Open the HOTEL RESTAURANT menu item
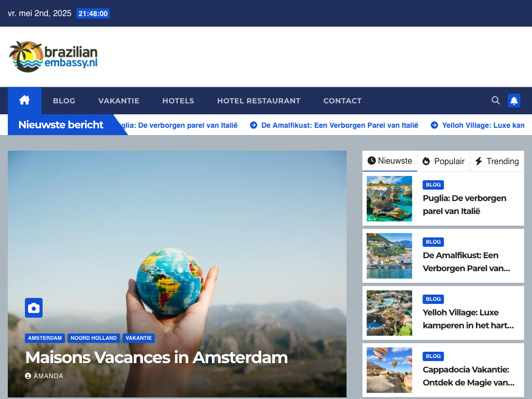This screenshot has height=399, width=532. [259, 101]
